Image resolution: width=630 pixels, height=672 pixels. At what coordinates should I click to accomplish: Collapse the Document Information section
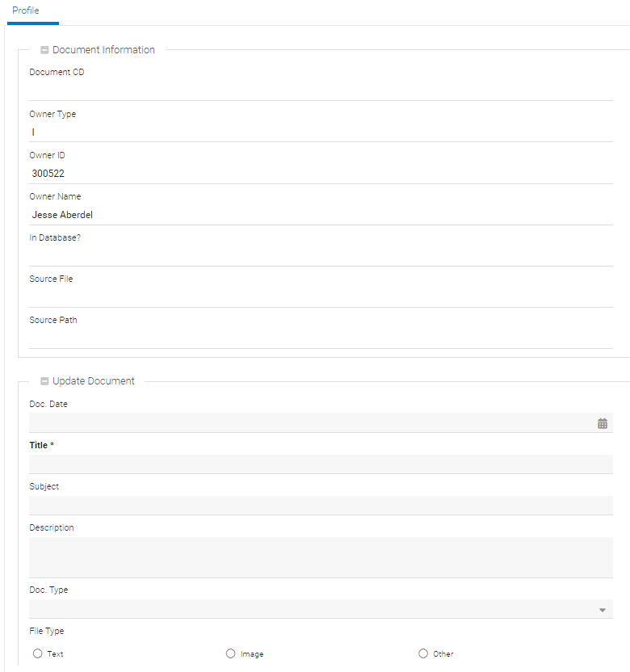[x=45, y=50]
